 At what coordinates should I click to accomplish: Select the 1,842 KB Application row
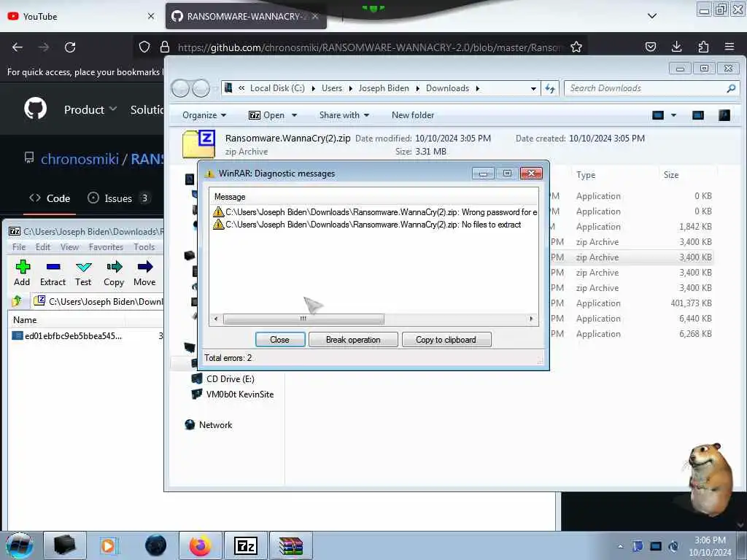point(631,227)
